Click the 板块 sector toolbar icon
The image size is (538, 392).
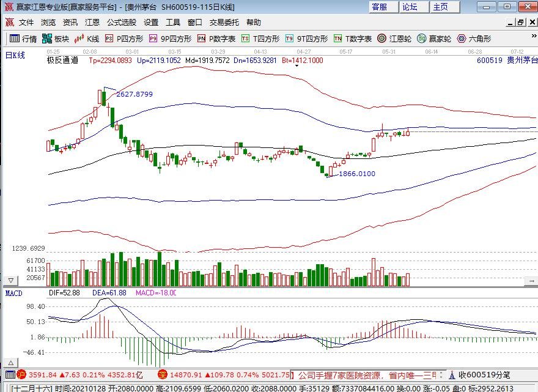(x=56, y=39)
